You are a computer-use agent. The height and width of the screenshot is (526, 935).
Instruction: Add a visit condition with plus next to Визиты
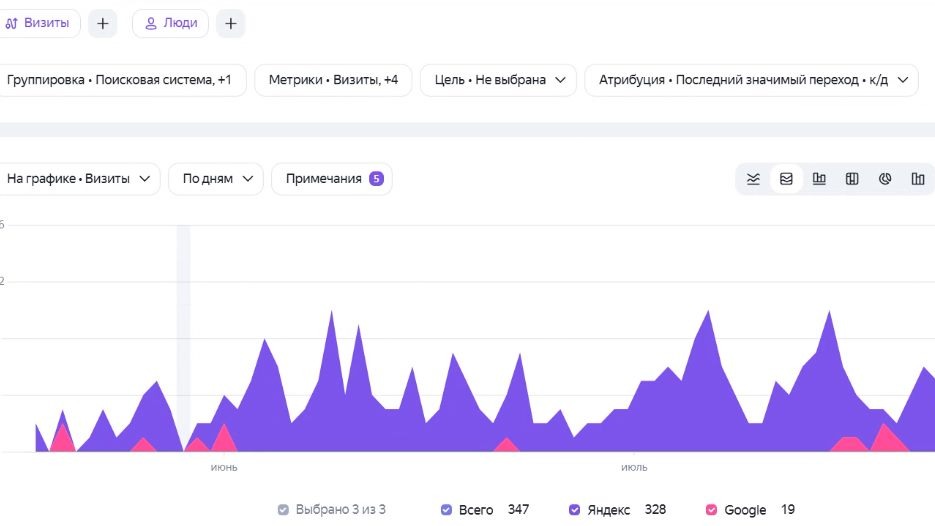103,23
